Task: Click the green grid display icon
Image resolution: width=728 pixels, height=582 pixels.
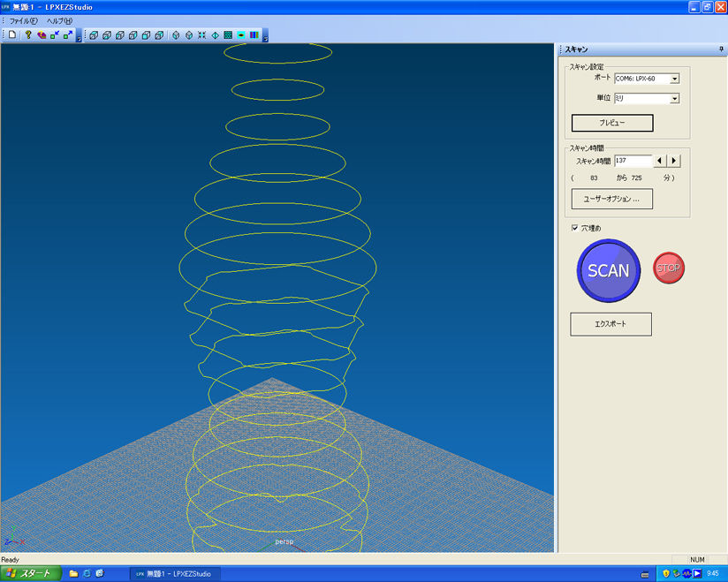Action: coord(228,35)
